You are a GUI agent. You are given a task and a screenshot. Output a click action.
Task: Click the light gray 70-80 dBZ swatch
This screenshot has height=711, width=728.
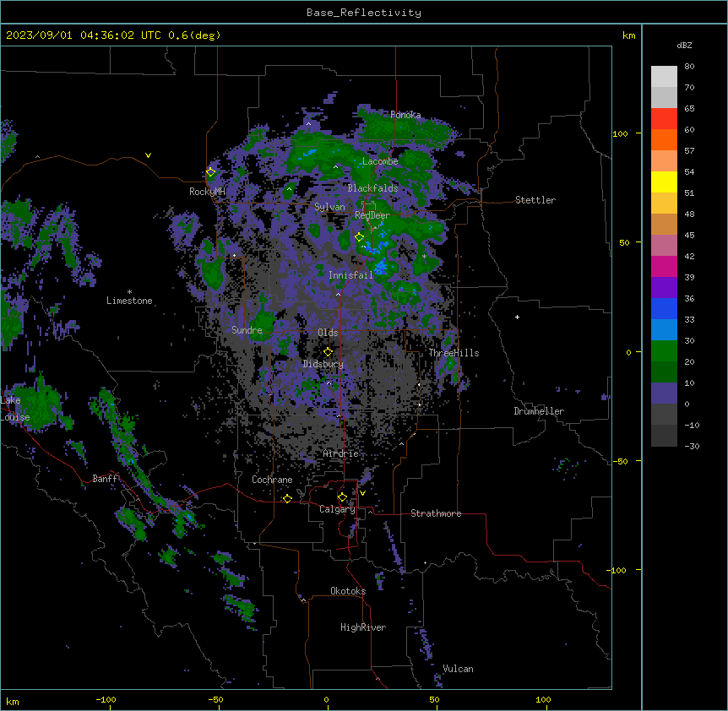pyautogui.click(x=664, y=77)
